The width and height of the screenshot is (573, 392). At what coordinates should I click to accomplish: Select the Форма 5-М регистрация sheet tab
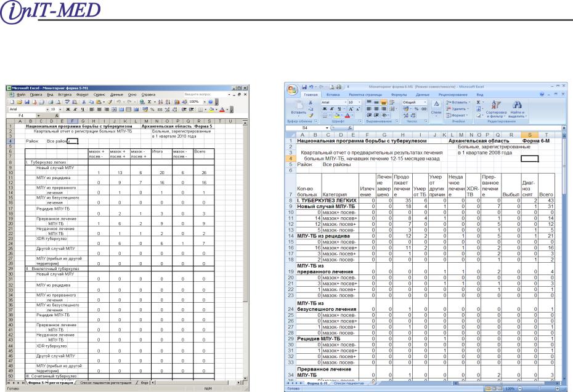pos(47,383)
